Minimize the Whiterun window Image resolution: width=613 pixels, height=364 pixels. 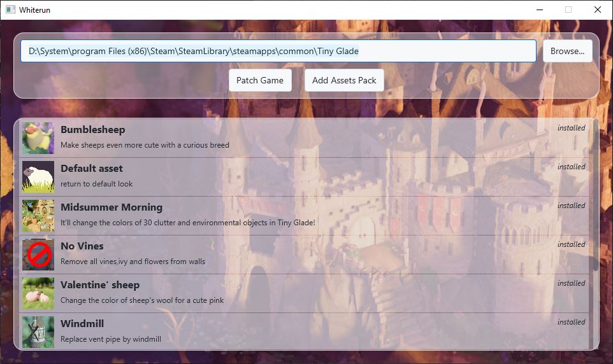coord(540,10)
